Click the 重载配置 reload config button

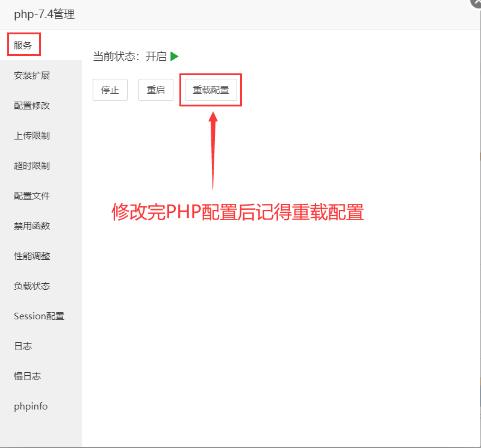(211, 90)
